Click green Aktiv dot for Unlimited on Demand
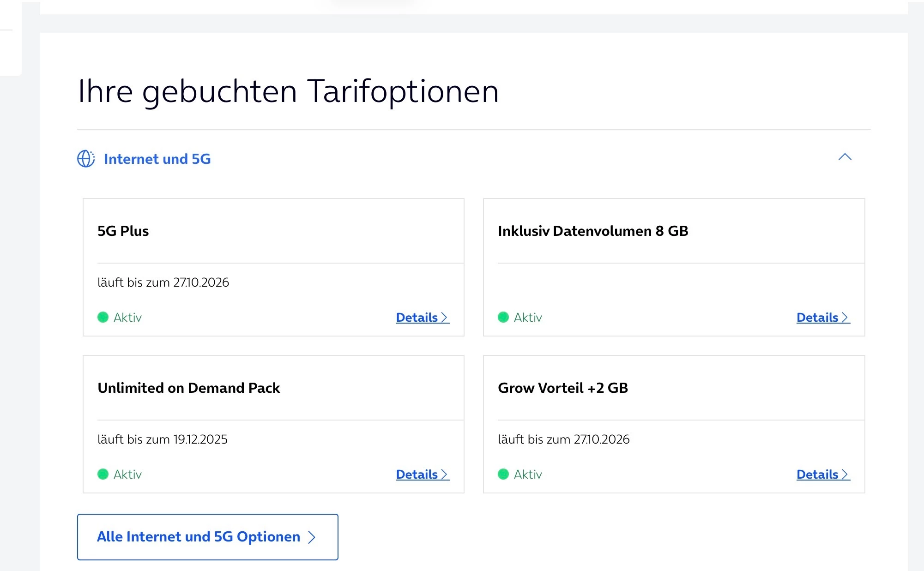The image size is (924, 571). [x=103, y=474]
